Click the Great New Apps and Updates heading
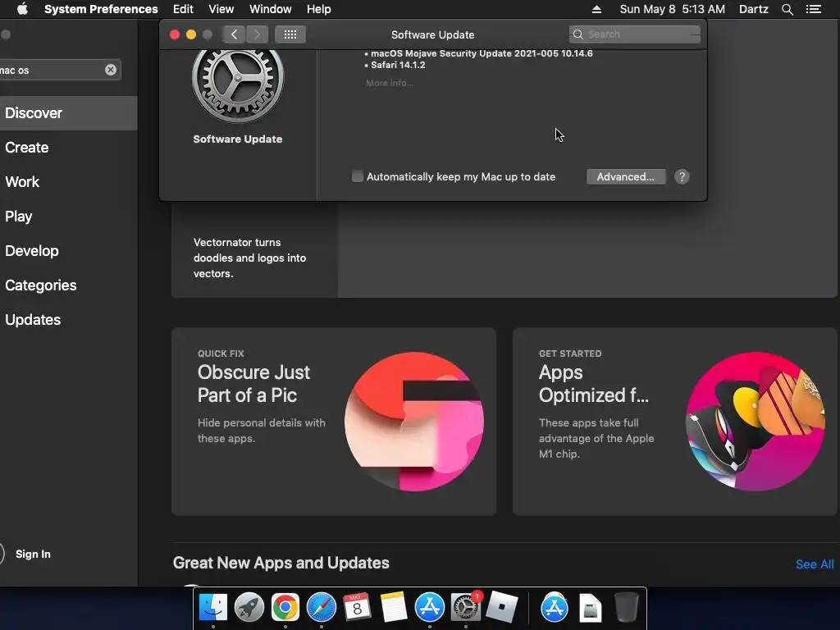The image size is (840, 630). 281,563
